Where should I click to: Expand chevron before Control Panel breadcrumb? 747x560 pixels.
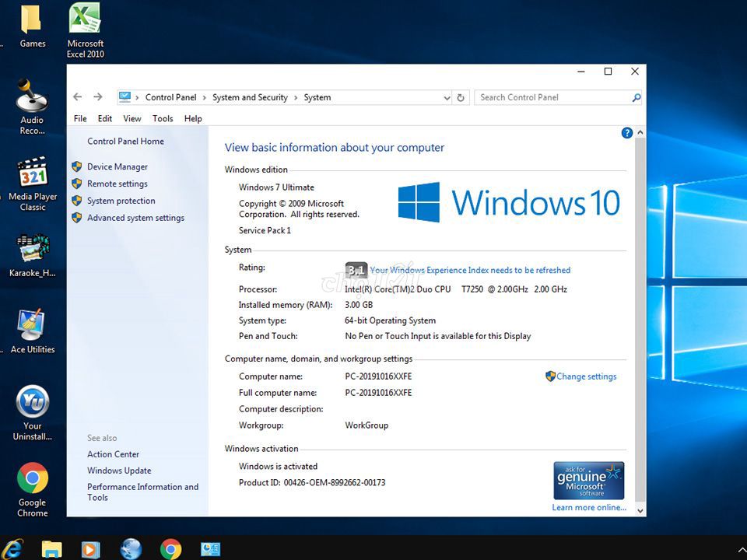137,98
